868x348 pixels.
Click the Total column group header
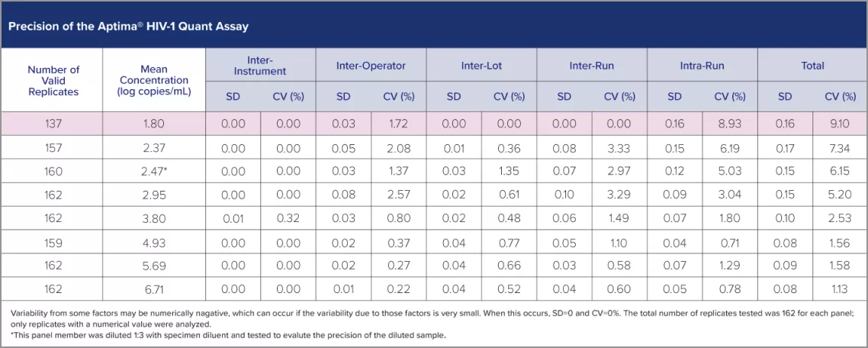[x=812, y=66]
